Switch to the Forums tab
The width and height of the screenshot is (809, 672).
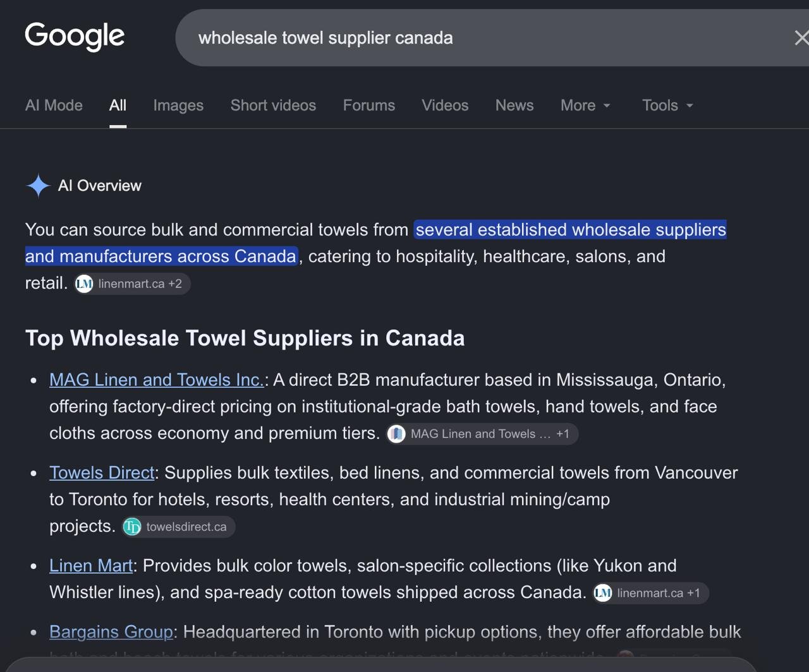pos(369,105)
